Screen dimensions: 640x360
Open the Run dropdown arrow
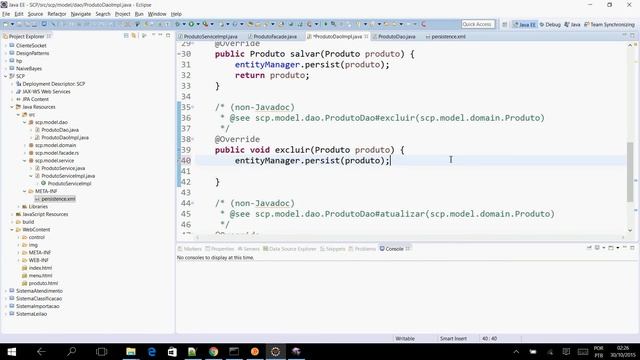coord(198,24)
